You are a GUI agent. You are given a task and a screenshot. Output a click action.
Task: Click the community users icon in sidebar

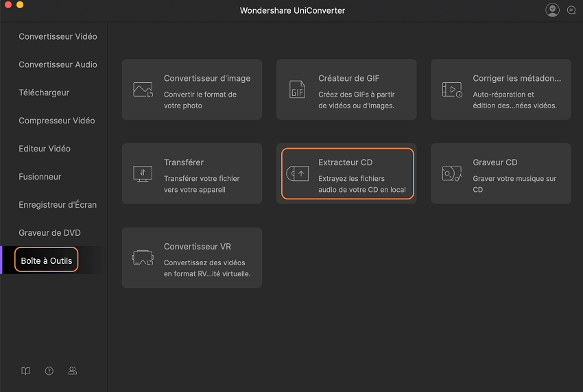(x=72, y=371)
